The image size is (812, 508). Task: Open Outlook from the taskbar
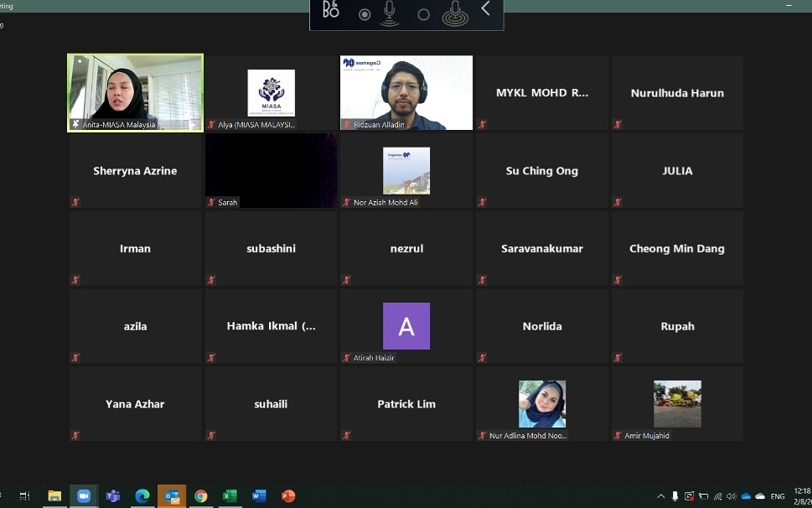click(172, 495)
